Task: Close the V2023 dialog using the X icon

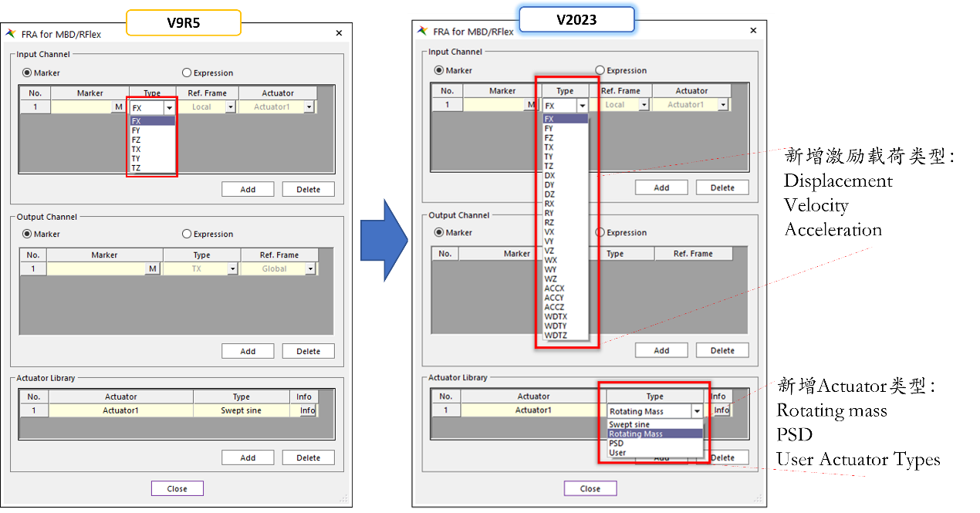Action: point(753,31)
